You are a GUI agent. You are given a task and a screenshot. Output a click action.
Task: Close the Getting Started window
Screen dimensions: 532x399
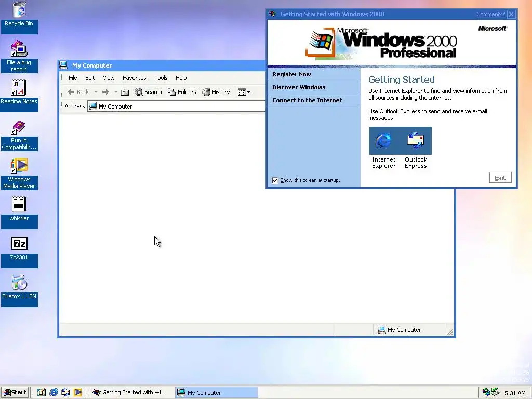tap(511, 14)
